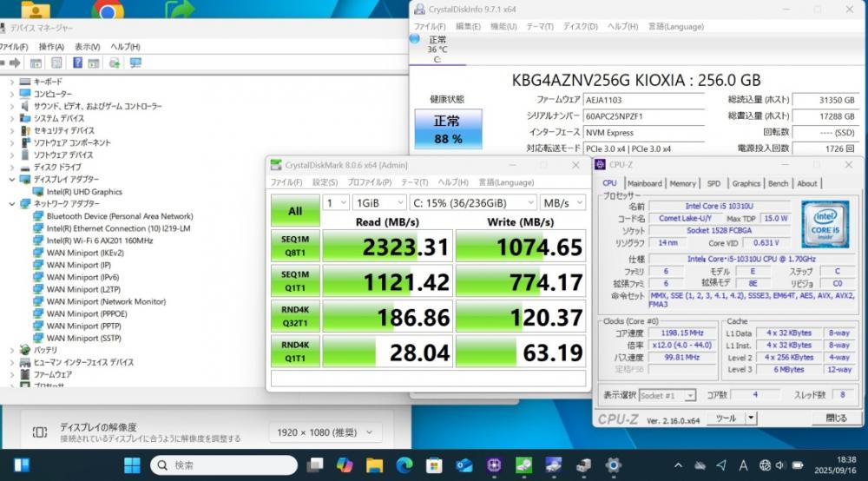
Task: Open 操作(A) menu in Device Manager
Action: (51, 47)
